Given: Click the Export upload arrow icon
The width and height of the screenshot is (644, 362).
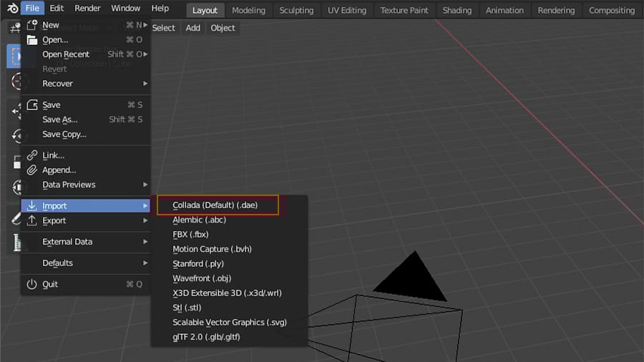Looking at the screenshot, I should point(32,220).
